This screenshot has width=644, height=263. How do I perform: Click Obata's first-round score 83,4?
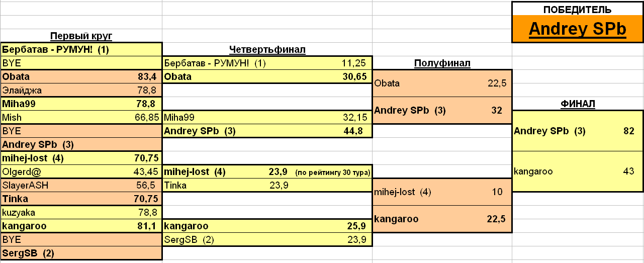(x=147, y=77)
